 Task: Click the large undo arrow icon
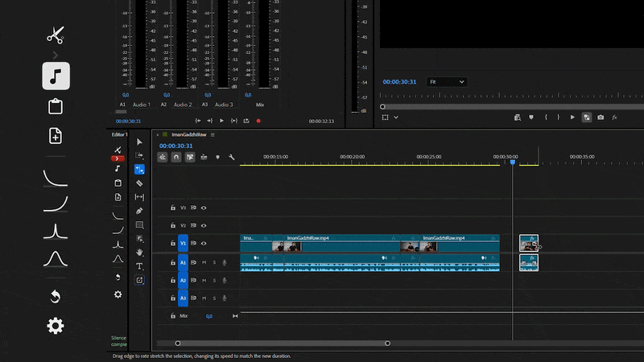(x=56, y=296)
